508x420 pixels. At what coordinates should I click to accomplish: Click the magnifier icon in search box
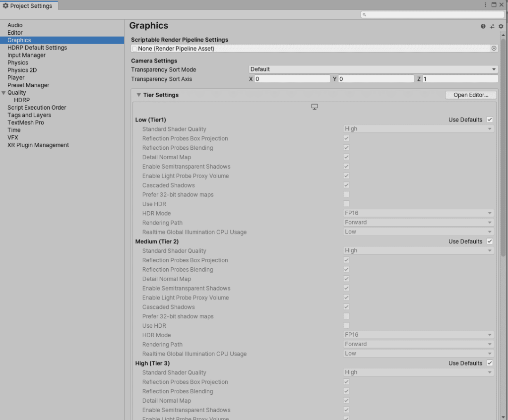pos(364,15)
